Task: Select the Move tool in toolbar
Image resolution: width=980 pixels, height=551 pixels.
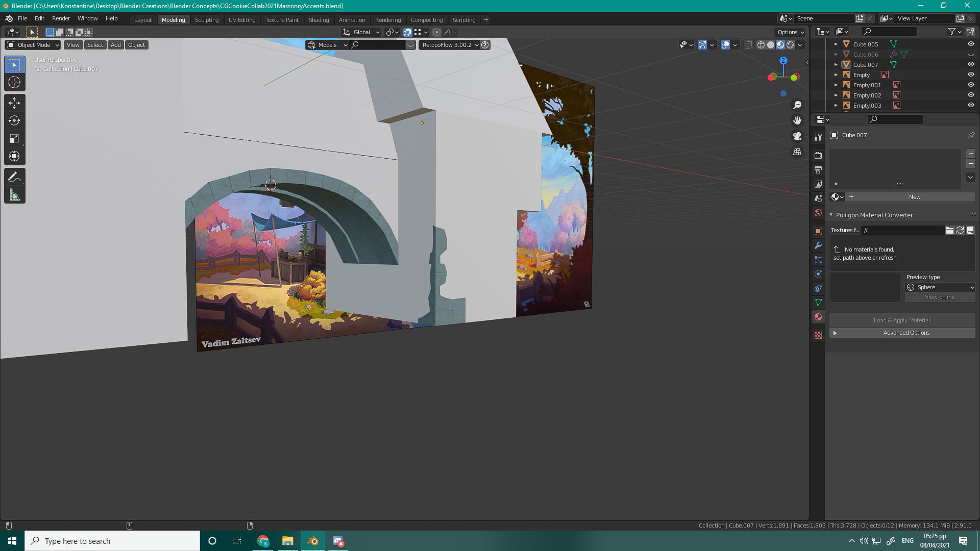Action: [14, 103]
